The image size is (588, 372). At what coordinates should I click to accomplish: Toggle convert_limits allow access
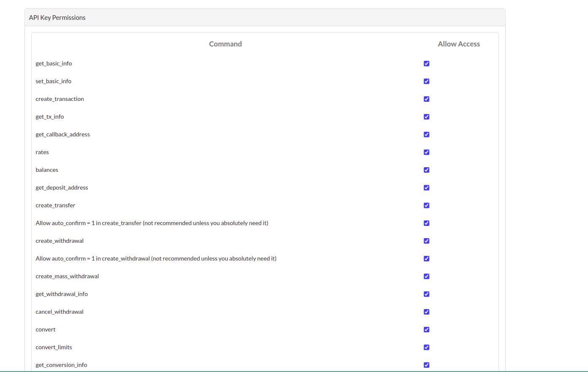coord(426,348)
